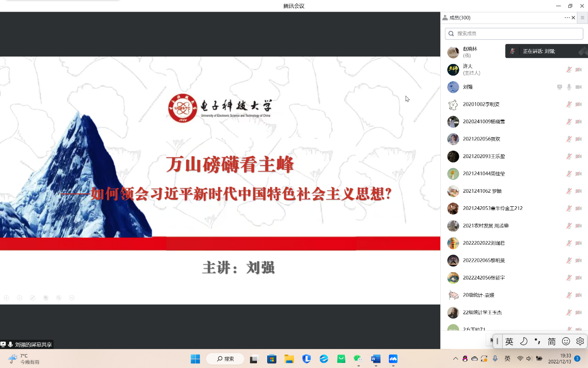Expand hidden system tray icons chevron

point(456,359)
